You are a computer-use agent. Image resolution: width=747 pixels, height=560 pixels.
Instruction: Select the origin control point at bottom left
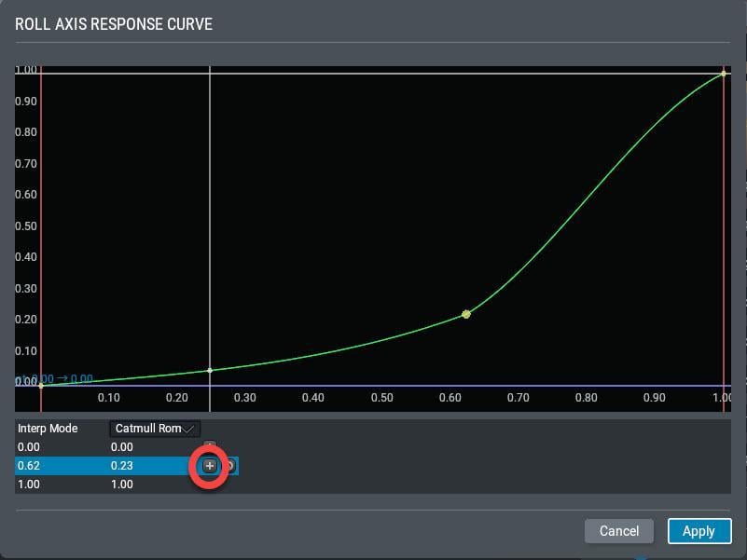coord(41,385)
